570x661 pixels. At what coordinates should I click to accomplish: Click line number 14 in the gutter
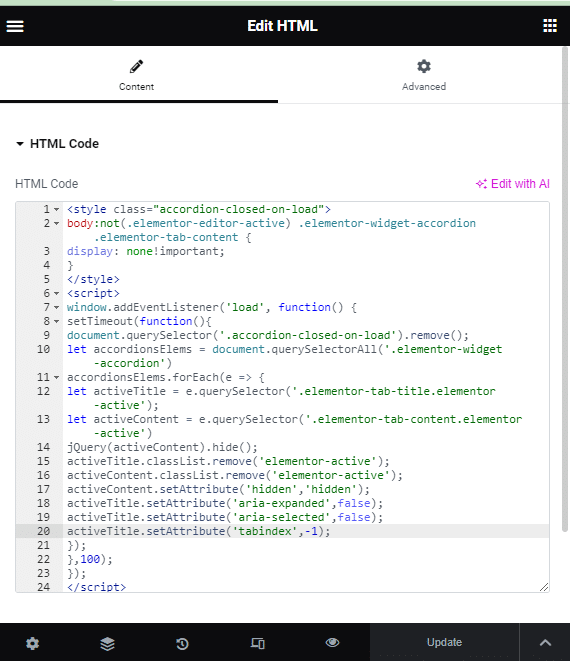(43, 447)
